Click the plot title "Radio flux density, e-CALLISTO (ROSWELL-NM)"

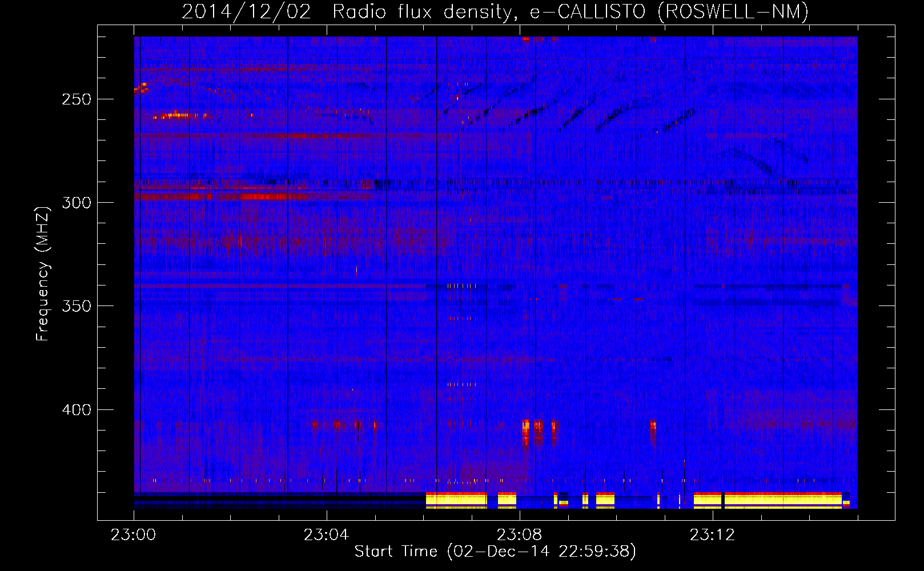[570, 11]
